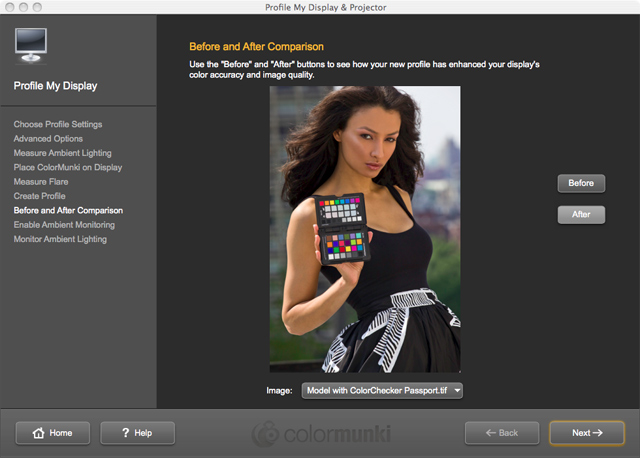Viewport: 640px width, 458px height.
Task: Select Place ColorMunki on Display step
Action: click(68, 167)
